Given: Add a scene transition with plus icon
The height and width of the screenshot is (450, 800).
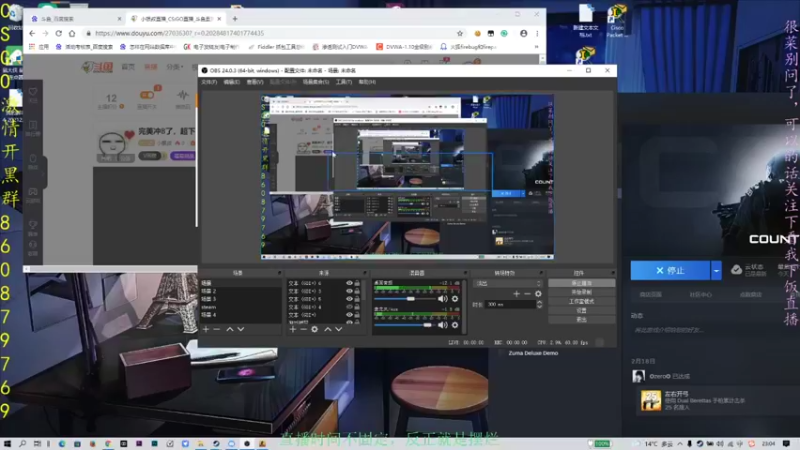Looking at the screenshot, I should tap(516, 294).
